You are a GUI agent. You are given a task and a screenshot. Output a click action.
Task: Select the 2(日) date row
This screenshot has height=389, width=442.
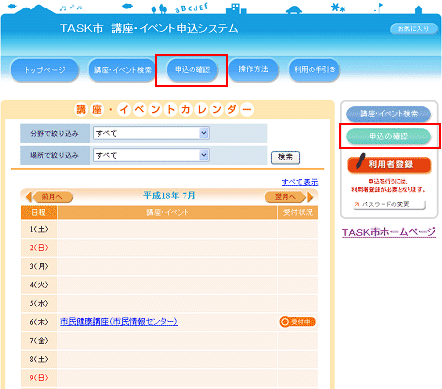click(169, 248)
